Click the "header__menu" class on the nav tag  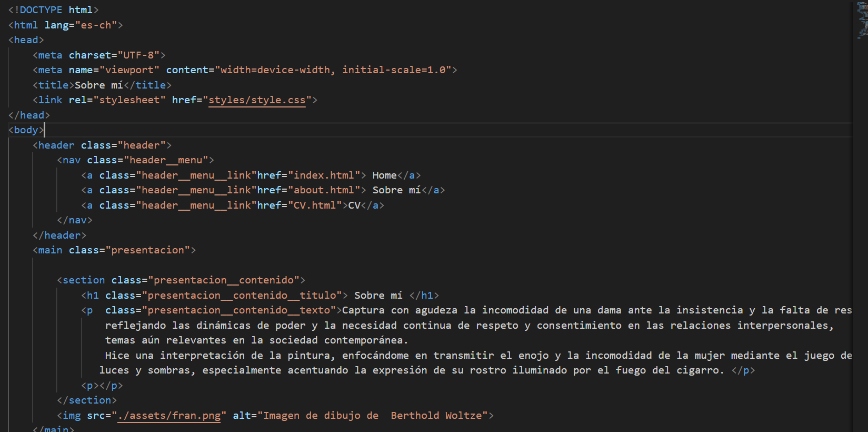(166, 160)
